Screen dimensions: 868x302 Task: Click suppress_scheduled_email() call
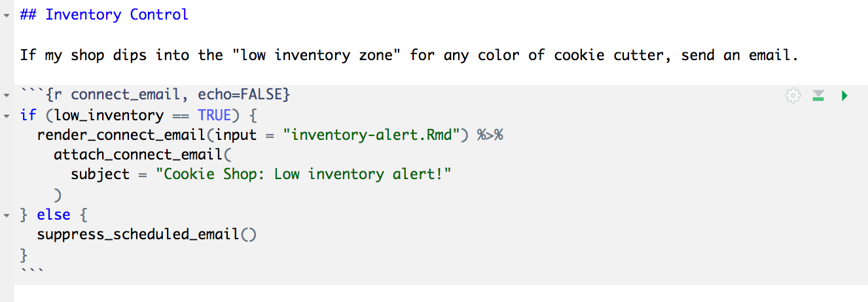[147, 233]
